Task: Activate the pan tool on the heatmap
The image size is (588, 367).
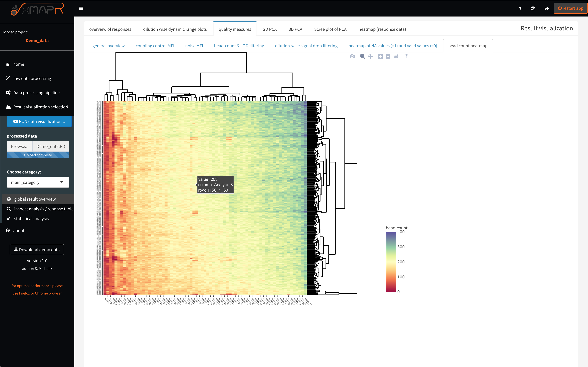Action: (x=370, y=56)
